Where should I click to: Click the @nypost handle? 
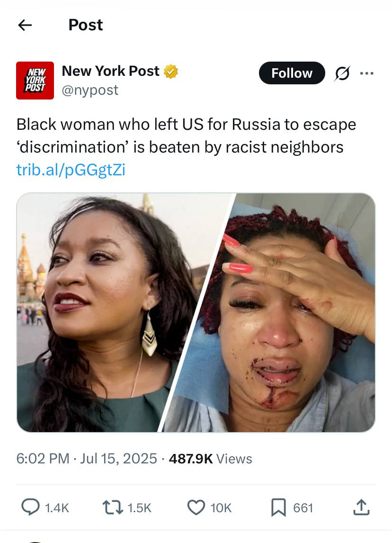[x=90, y=90]
